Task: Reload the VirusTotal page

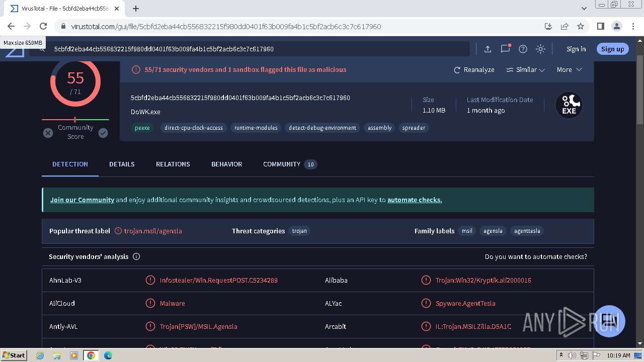Action: point(43,26)
